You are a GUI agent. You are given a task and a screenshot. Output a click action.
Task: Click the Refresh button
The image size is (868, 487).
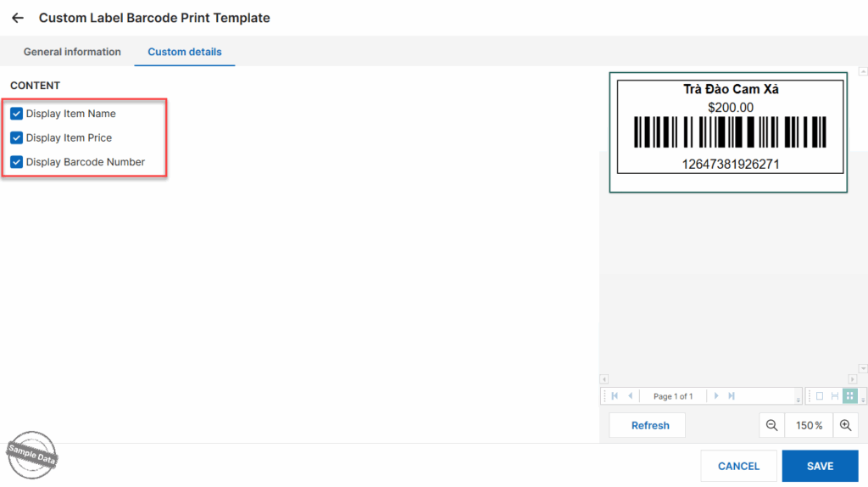pyautogui.click(x=650, y=425)
